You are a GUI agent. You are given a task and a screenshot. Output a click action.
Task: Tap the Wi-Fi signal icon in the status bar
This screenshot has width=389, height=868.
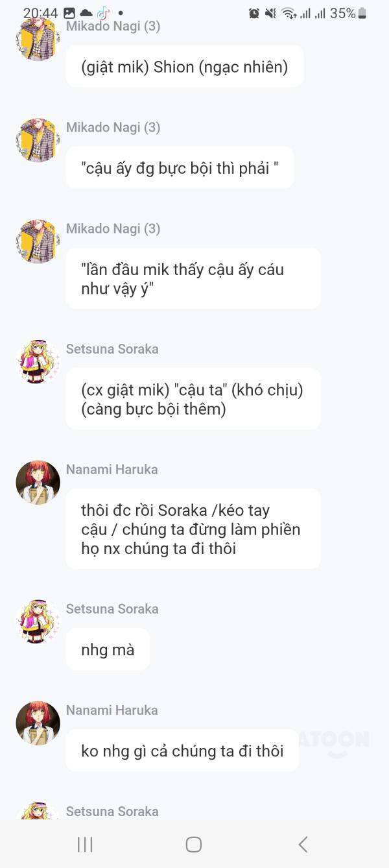click(289, 13)
